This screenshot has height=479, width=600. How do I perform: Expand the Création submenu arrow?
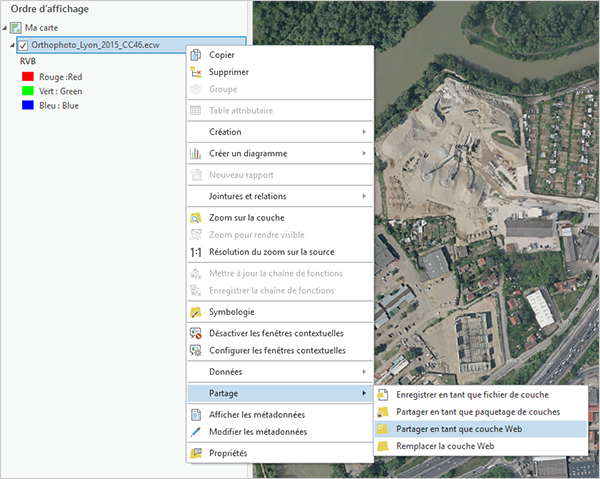click(364, 132)
